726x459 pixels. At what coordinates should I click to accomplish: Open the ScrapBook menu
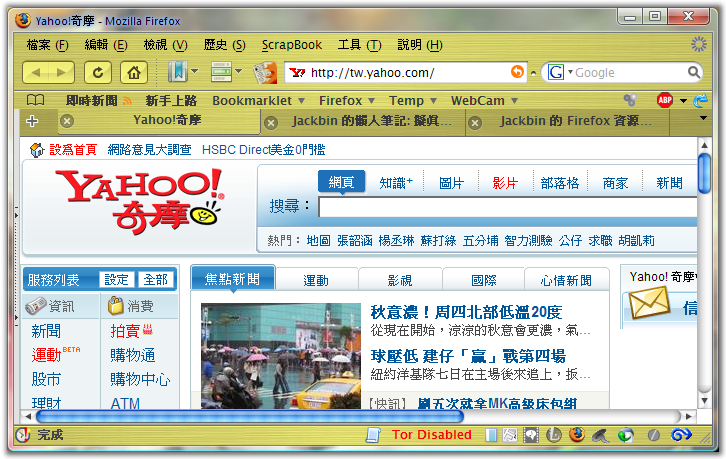tap(292, 45)
